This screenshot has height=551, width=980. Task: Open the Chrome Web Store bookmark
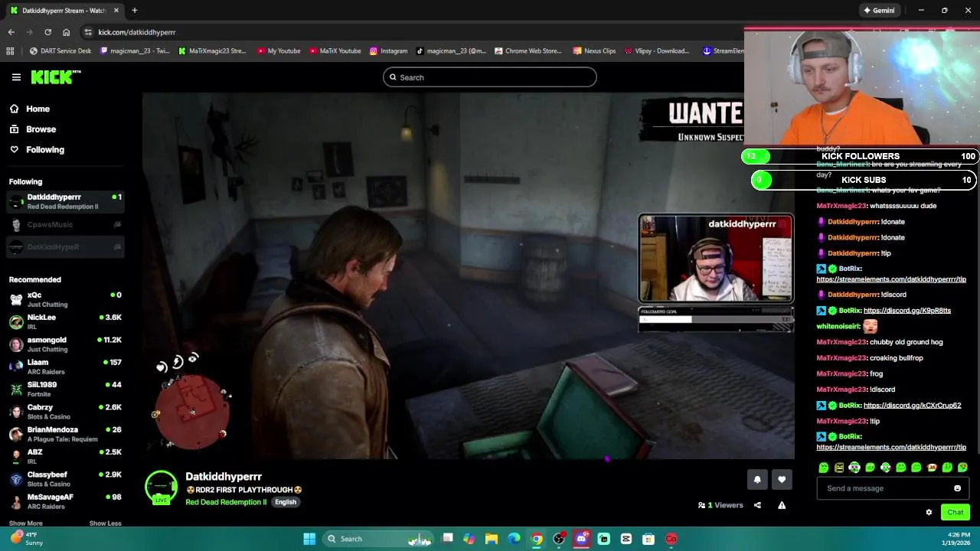pyautogui.click(x=528, y=51)
